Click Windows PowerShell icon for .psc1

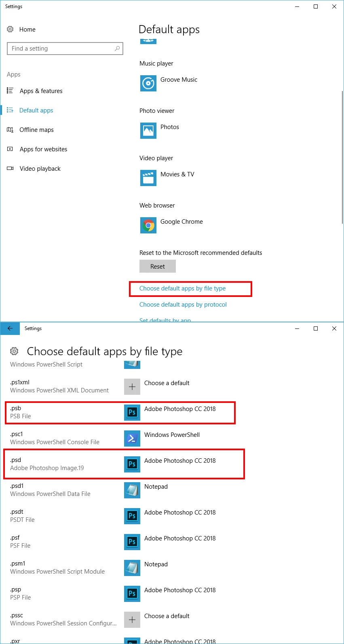(132, 438)
